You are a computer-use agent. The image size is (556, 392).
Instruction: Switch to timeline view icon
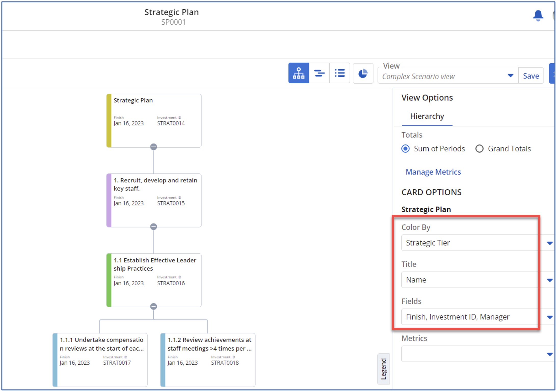coord(319,73)
